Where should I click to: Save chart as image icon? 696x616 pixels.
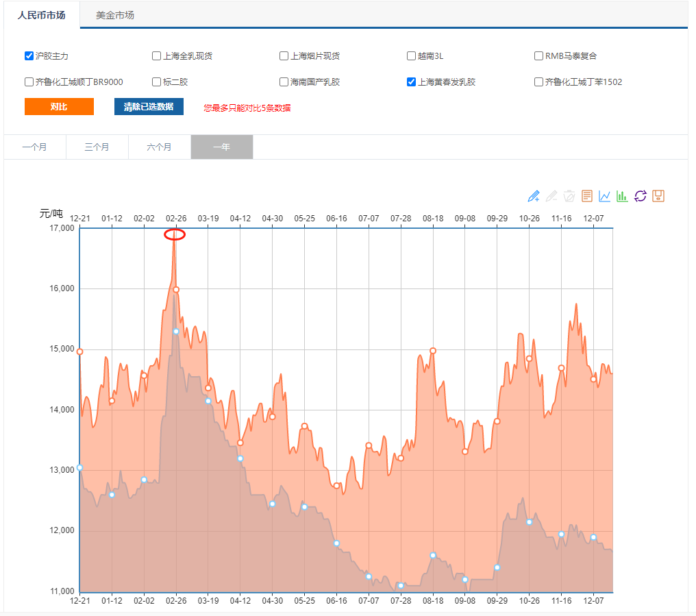pos(658,196)
